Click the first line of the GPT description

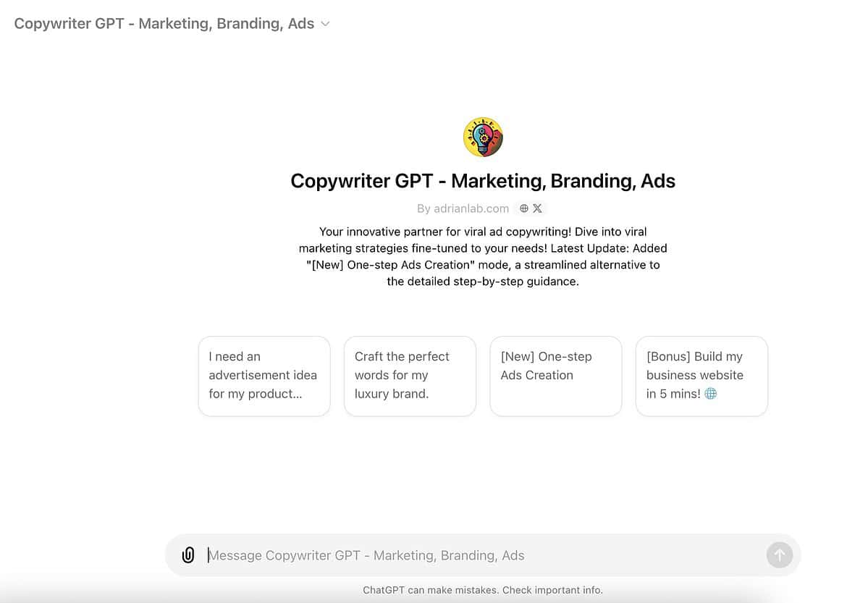483,232
